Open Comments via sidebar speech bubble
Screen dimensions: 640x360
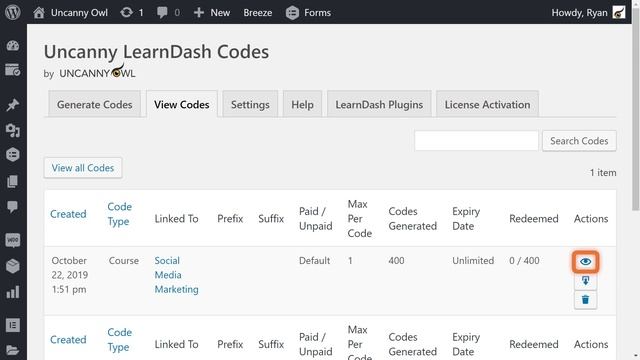pos(13,207)
